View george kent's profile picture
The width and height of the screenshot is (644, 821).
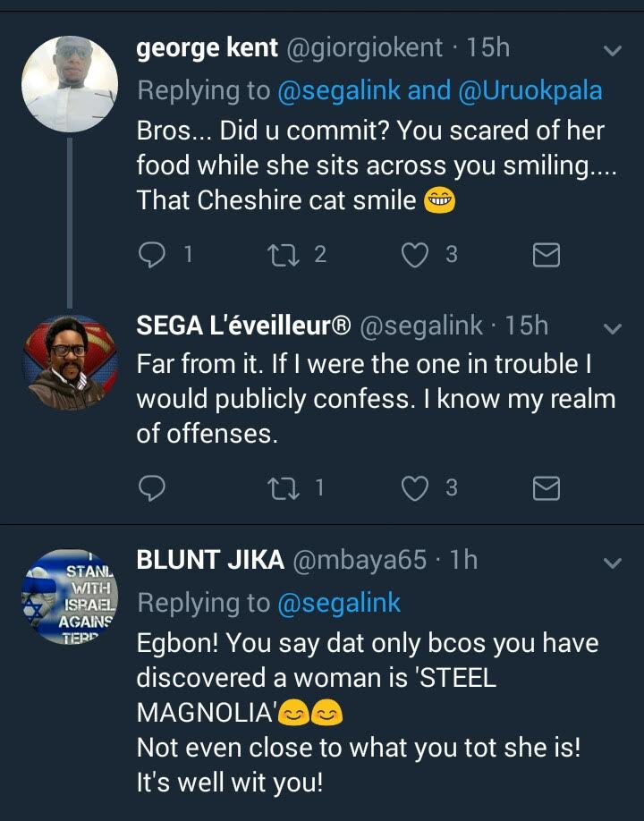coord(70,84)
